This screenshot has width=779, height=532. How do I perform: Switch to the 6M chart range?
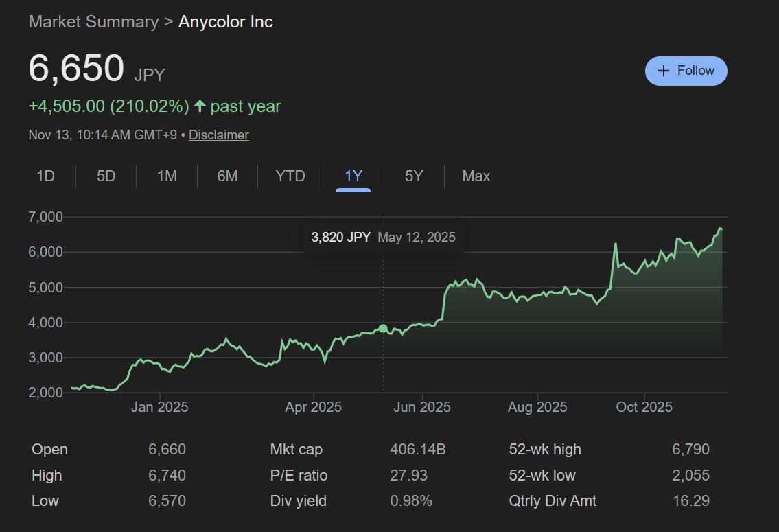(x=227, y=176)
